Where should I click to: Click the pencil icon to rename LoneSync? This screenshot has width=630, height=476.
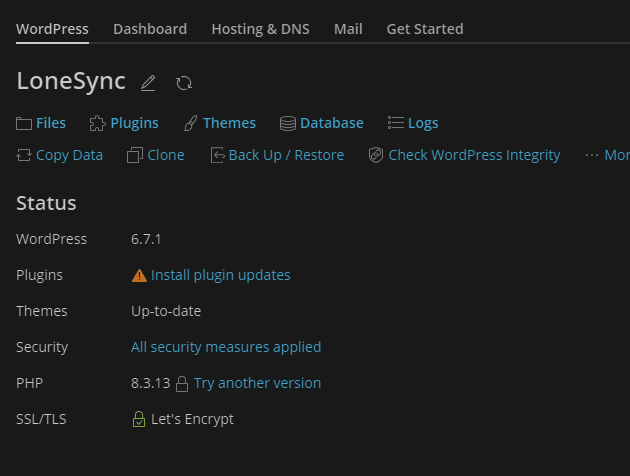point(148,83)
